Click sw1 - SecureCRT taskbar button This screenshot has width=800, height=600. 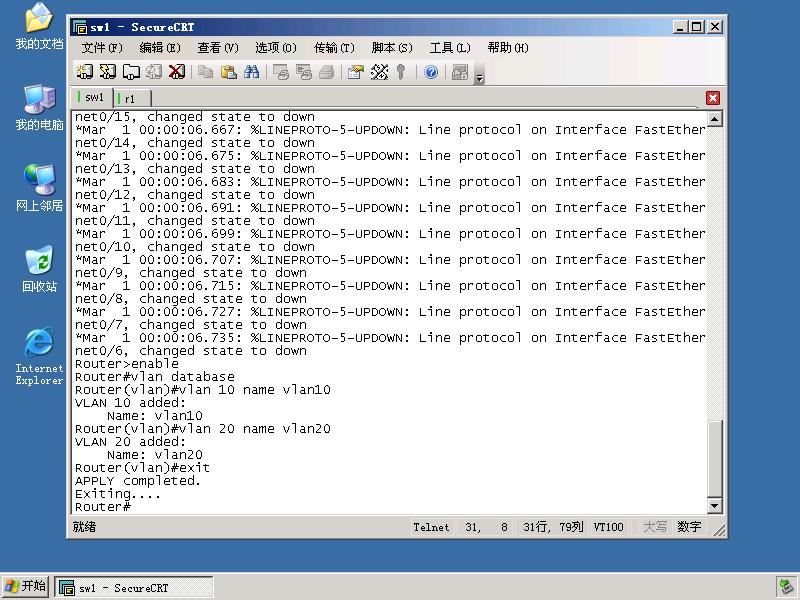coord(134,588)
